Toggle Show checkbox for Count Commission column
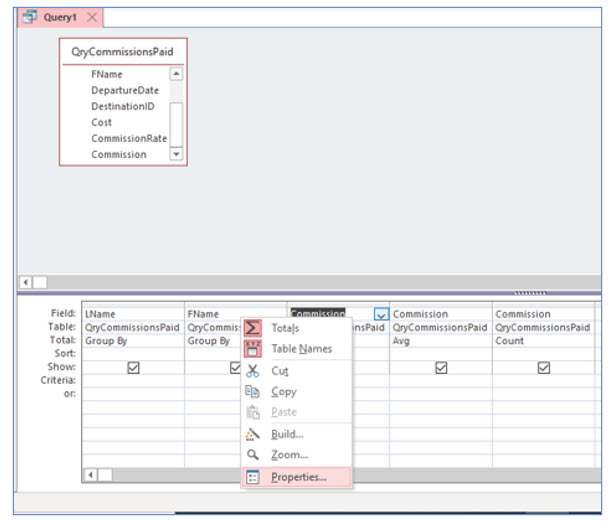The image size is (610, 522). tap(544, 368)
